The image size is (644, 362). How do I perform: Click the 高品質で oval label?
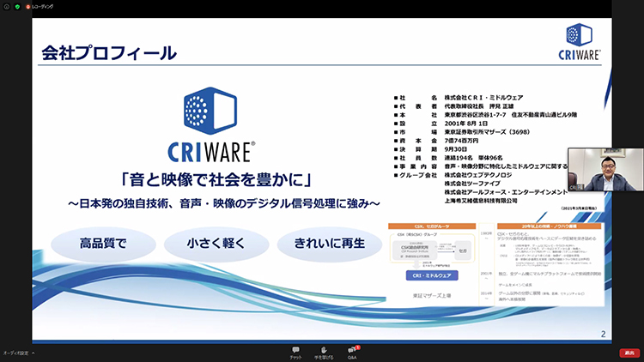coord(103,244)
